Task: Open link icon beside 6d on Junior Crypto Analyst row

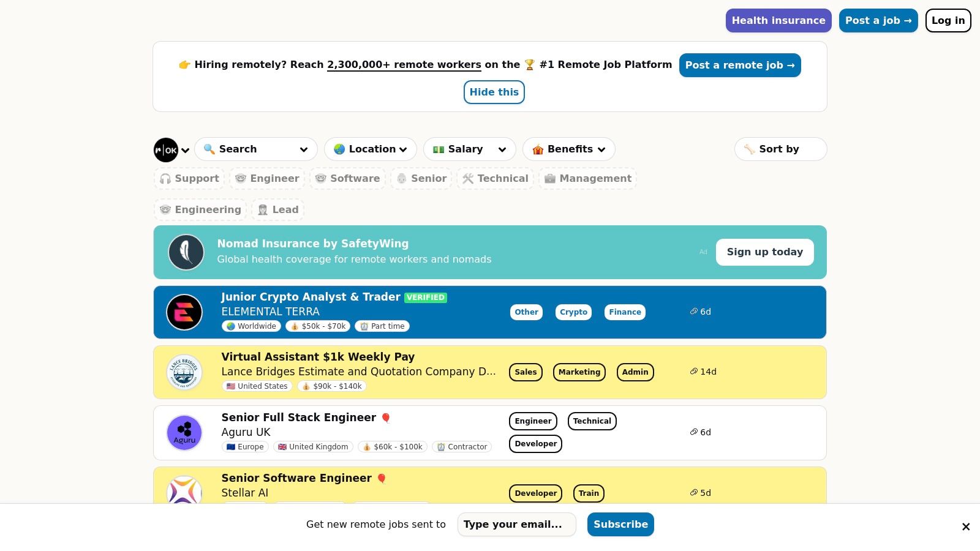Action: coord(693,312)
